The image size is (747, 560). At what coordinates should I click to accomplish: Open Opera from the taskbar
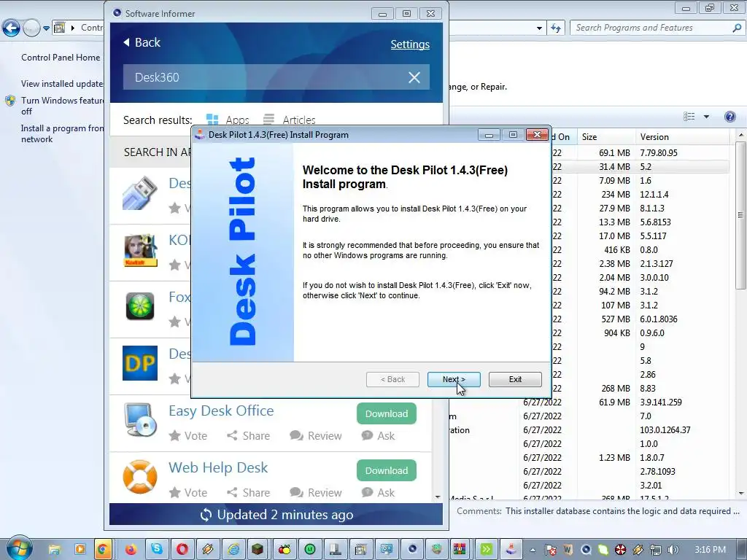(x=182, y=549)
